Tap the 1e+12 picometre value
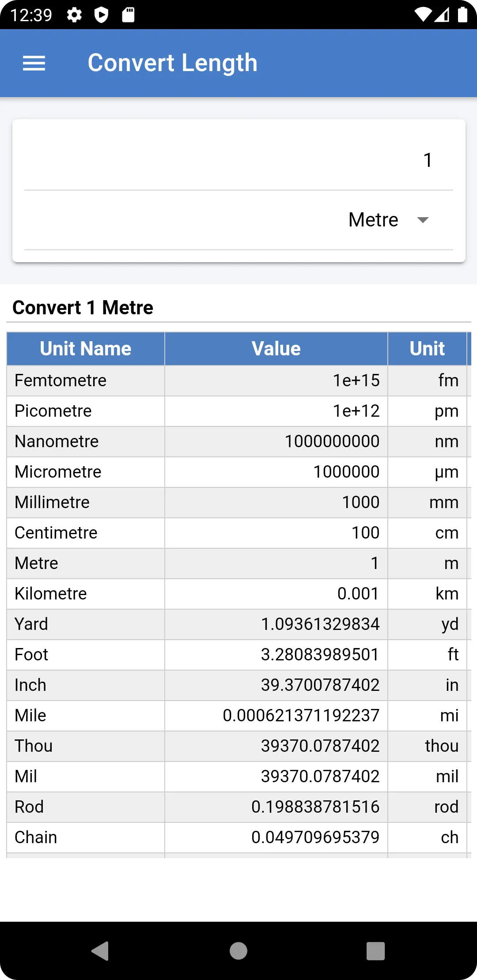This screenshot has height=980, width=477. pyautogui.click(x=356, y=411)
